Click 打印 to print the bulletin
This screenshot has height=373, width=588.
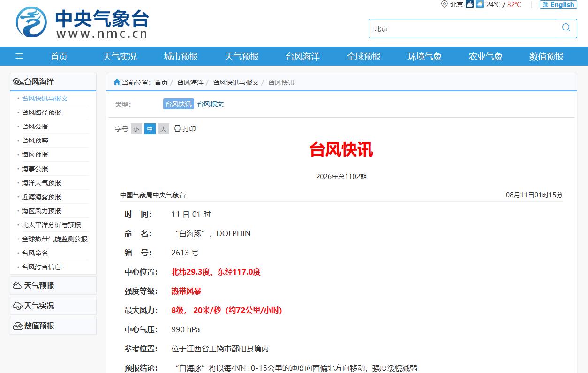click(x=189, y=128)
